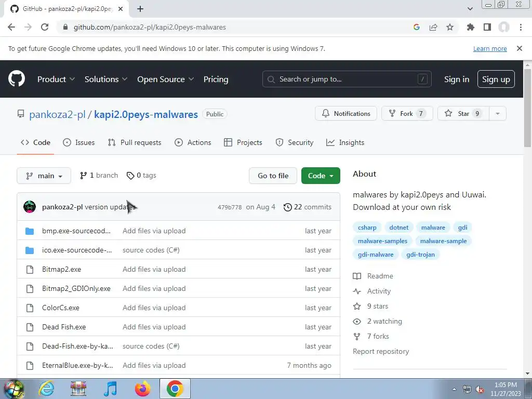Open the 1 branch link
Image resolution: width=532 pixels, height=399 pixels.
99,176
